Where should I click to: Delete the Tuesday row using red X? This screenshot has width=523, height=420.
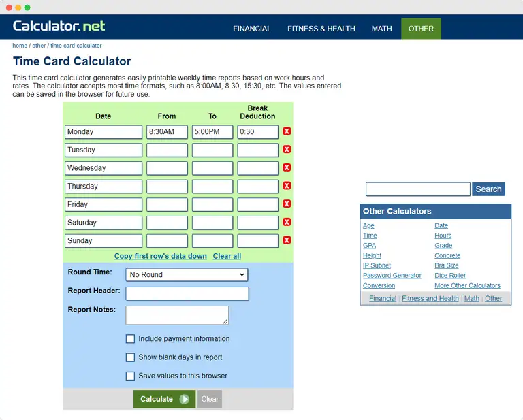click(287, 150)
